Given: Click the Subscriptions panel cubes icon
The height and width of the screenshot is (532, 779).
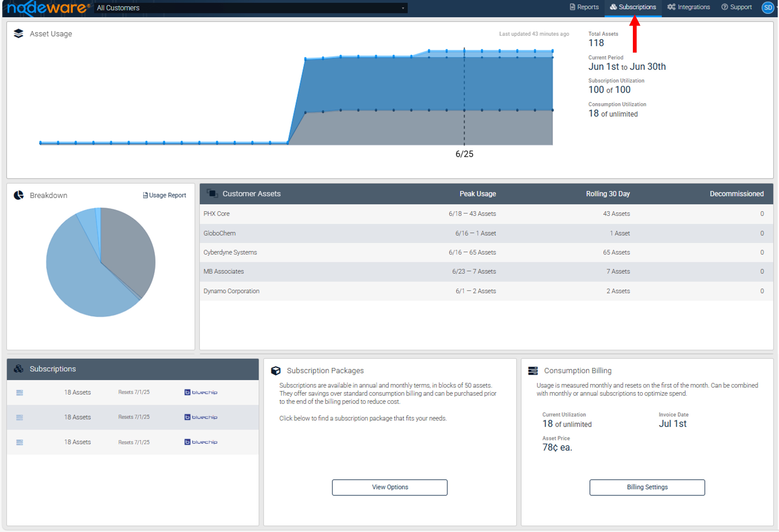Looking at the screenshot, I should [19, 369].
